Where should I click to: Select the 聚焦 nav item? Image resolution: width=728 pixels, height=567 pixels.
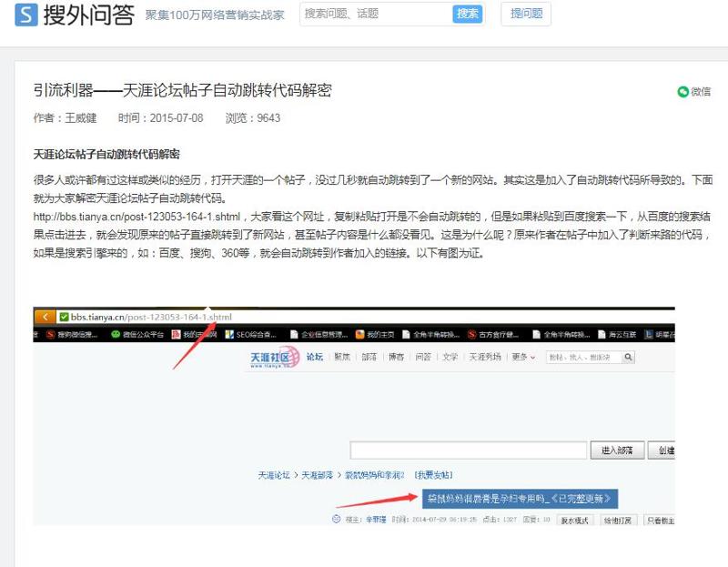342,357
